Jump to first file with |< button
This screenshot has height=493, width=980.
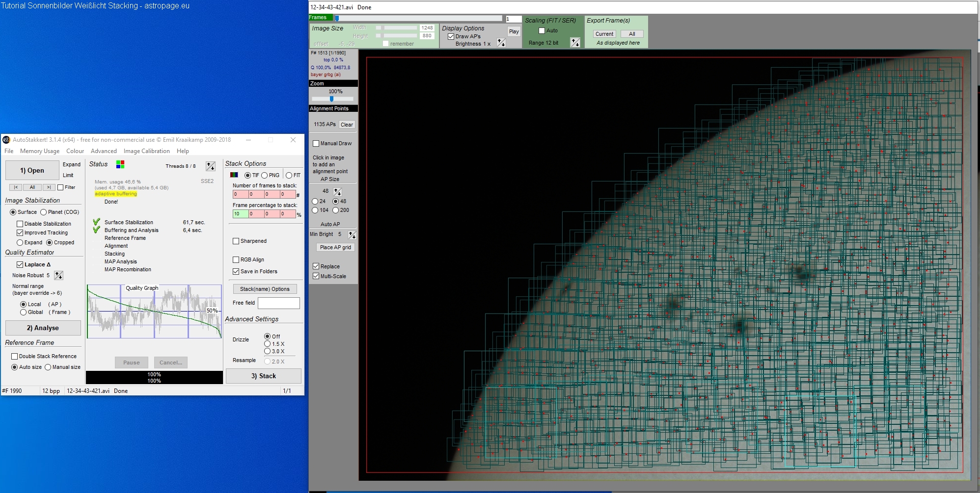click(16, 187)
